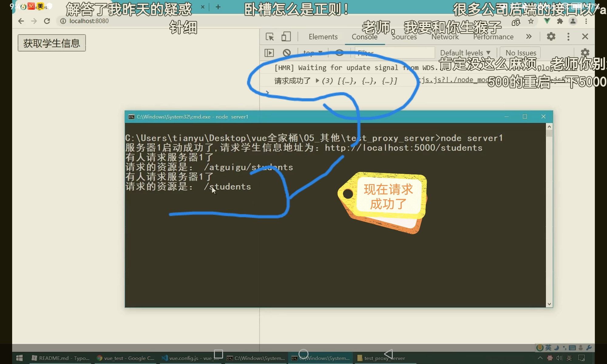Open the Vue devtools extension icon
This screenshot has height=364, width=607.
click(547, 21)
